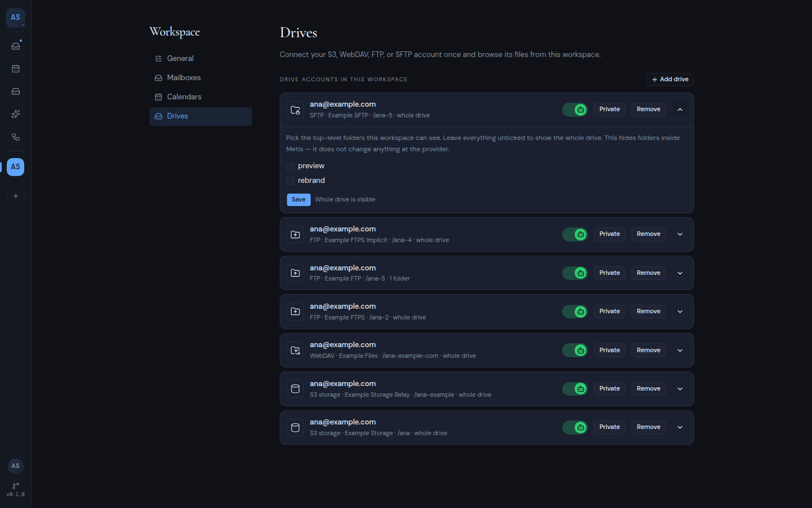Select Drives in the Workspace menu

coord(201,116)
